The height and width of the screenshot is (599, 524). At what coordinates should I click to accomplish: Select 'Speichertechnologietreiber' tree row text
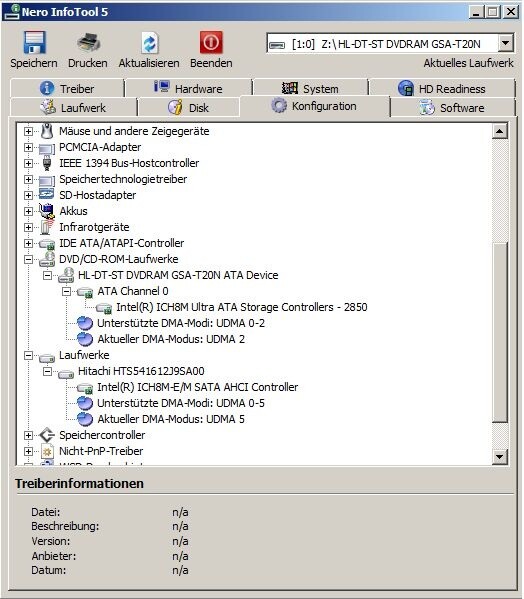click(x=123, y=179)
